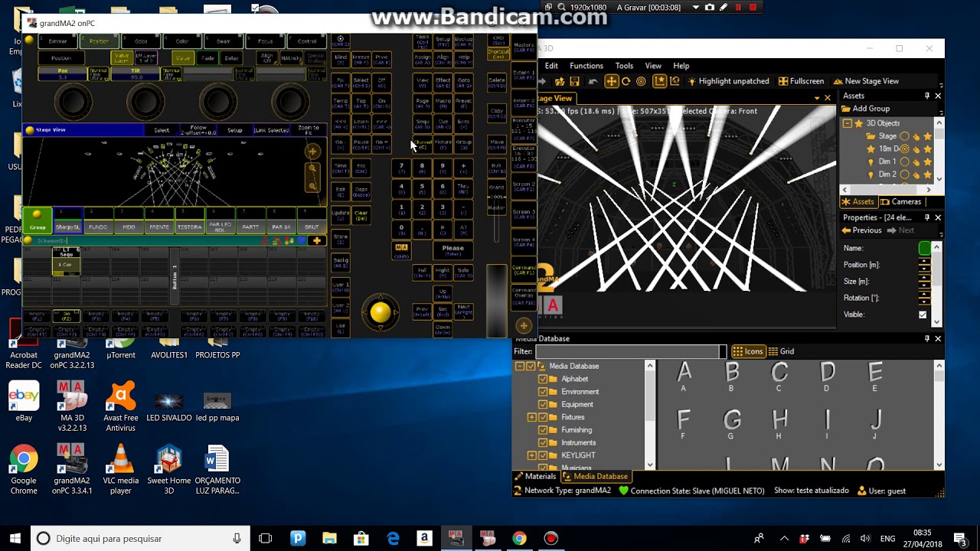Open the Functions menu in MA 3D
980x551 pixels.
click(x=586, y=66)
